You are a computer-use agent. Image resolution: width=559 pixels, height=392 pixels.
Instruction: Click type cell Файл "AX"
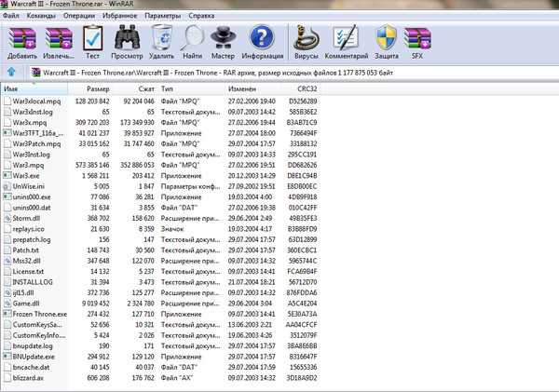click(177, 378)
